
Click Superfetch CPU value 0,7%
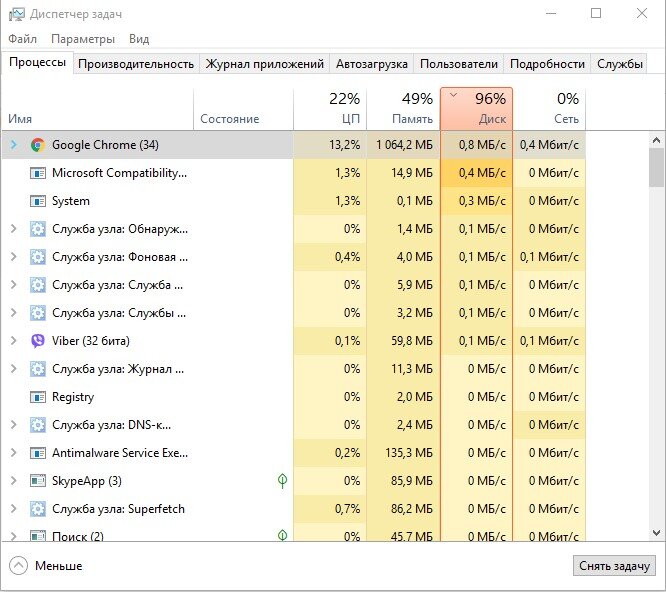[x=347, y=509]
